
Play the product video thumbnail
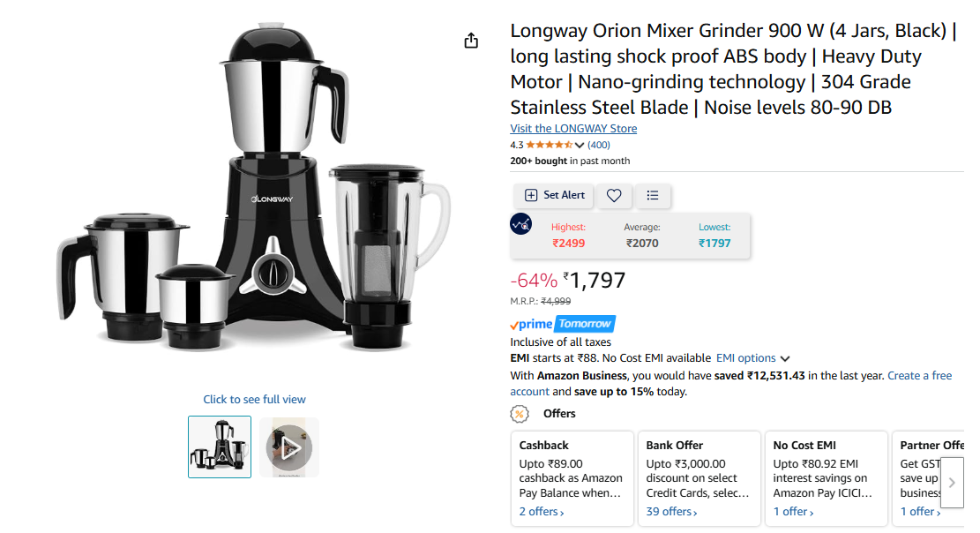pyautogui.click(x=289, y=447)
